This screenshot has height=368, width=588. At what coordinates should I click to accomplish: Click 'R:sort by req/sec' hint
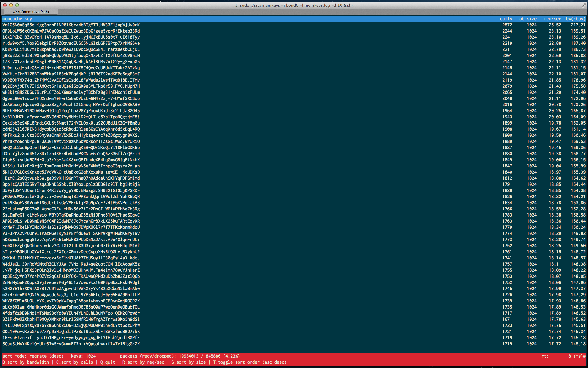pyautogui.click(x=143, y=362)
